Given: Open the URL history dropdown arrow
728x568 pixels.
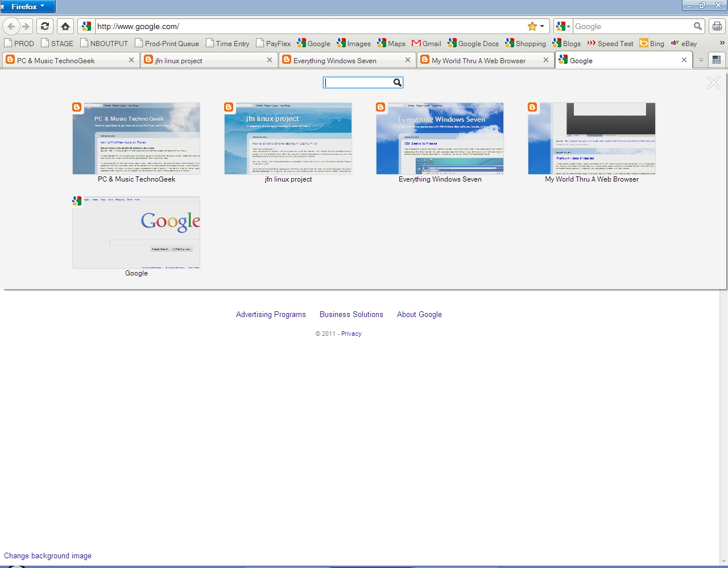Looking at the screenshot, I should [542, 26].
